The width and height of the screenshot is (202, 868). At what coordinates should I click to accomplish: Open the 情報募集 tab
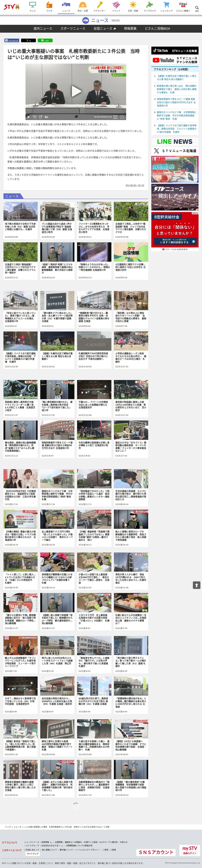tap(130, 29)
